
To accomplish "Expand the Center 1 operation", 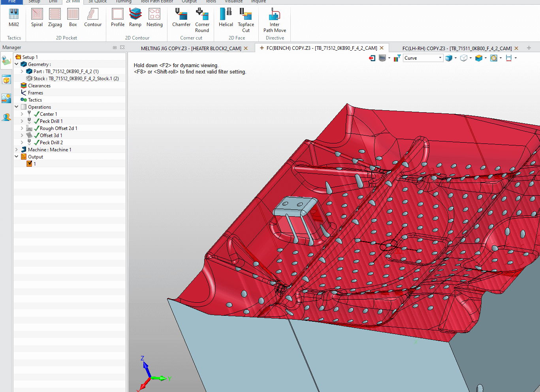I will [22, 114].
